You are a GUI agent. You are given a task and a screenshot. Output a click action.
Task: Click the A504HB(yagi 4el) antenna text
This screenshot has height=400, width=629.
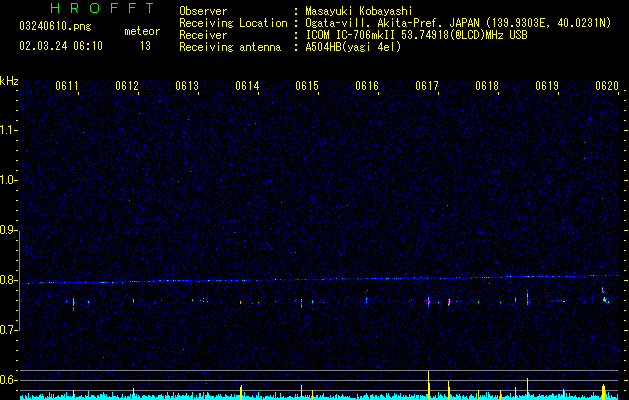point(353,47)
